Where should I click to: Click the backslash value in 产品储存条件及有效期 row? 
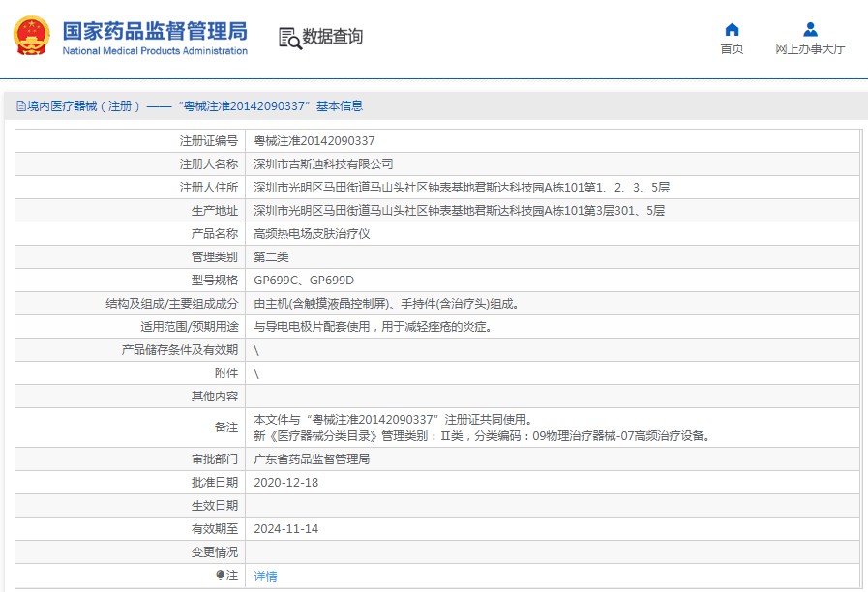tap(256, 350)
